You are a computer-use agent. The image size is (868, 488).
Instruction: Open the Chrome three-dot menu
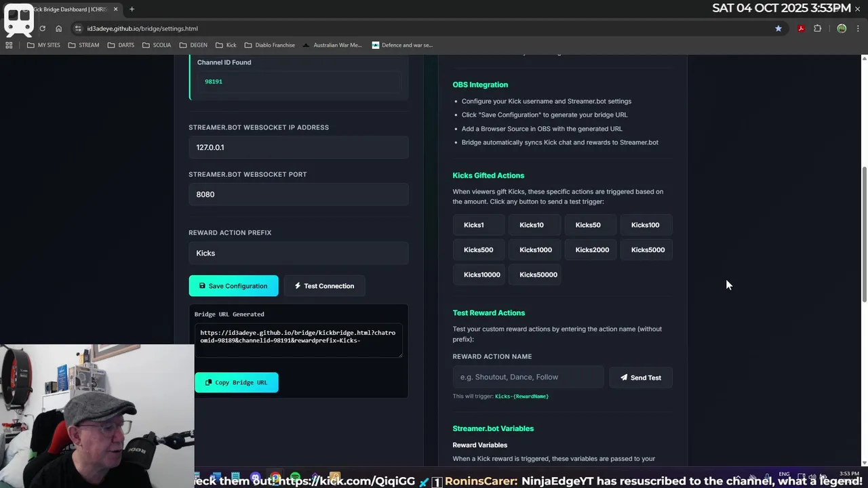pos(858,28)
